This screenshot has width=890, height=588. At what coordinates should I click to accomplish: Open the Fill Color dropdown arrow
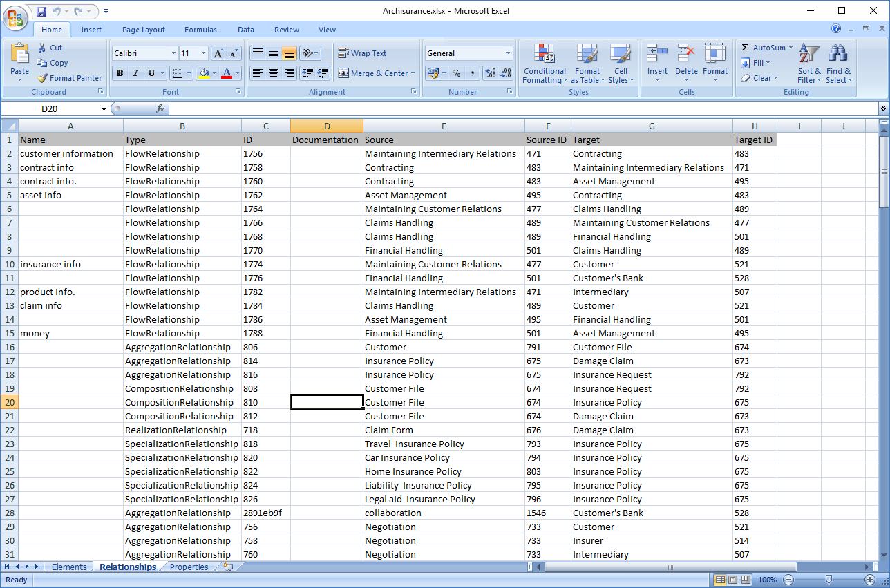215,73
